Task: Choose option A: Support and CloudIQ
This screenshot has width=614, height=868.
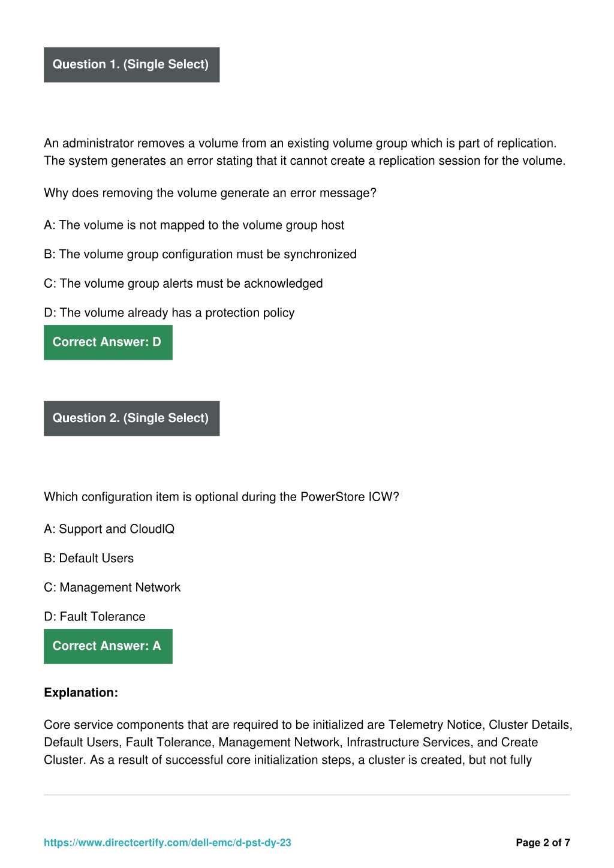Action: click(x=109, y=529)
